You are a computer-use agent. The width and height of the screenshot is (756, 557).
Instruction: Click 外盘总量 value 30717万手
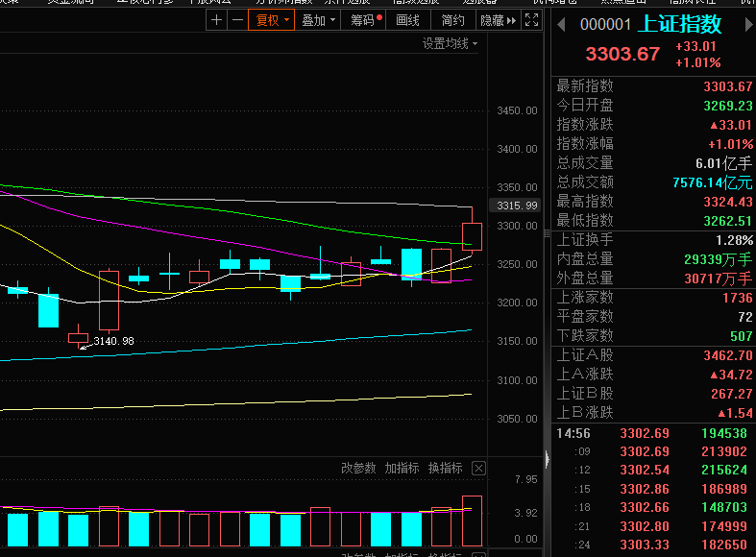(719, 278)
